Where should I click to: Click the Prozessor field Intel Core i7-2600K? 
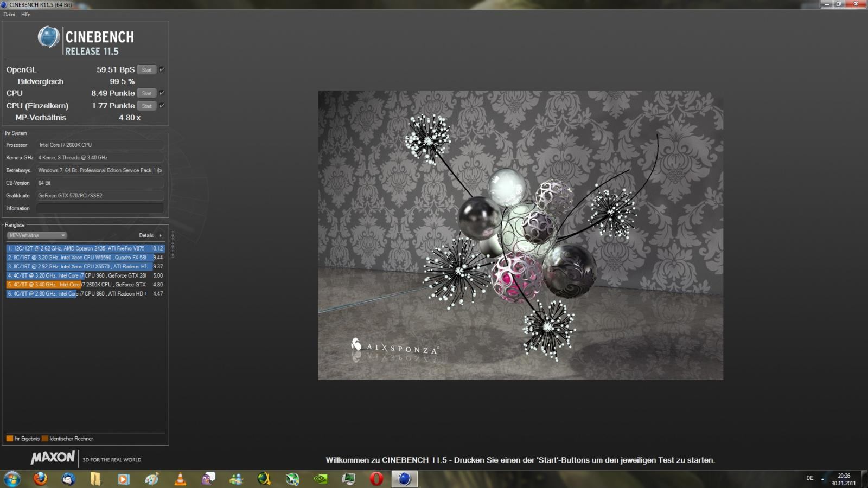click(x=100, y=145)
